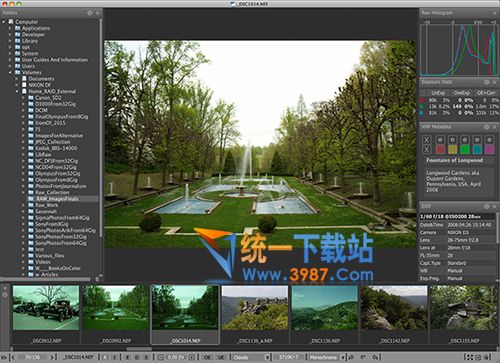Increase exposure correction with plus button
This screenshot has width=500, height=363.
point(191,357)
